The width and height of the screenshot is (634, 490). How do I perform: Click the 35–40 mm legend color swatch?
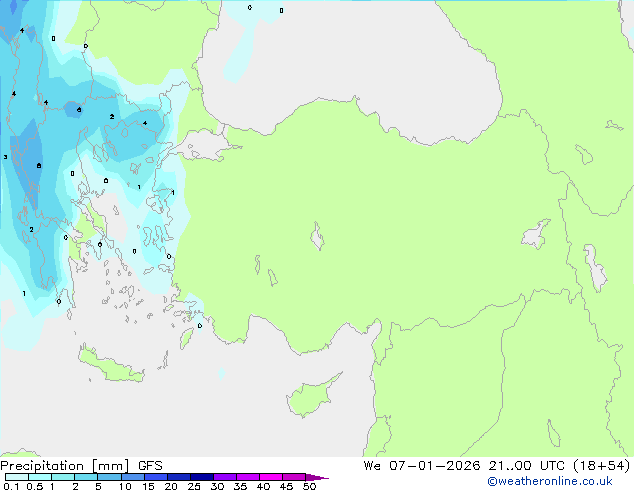point(248,477)
